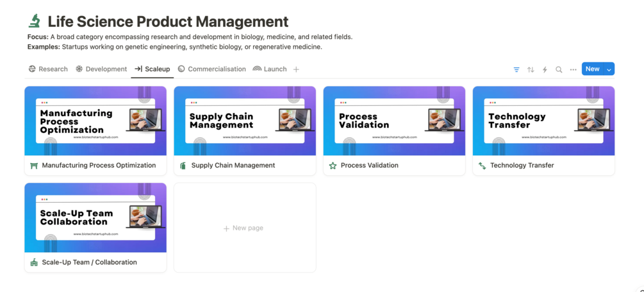Open Manufacturing Process Optimization cover thumbnail

coord(95,121)
